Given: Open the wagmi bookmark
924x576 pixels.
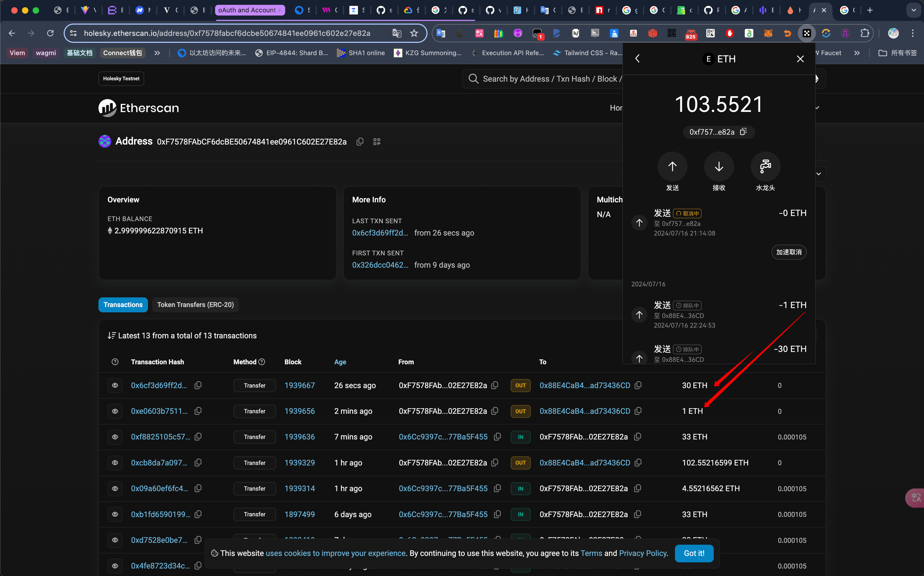Looking at the screenshot, I should tap(46, 53).
